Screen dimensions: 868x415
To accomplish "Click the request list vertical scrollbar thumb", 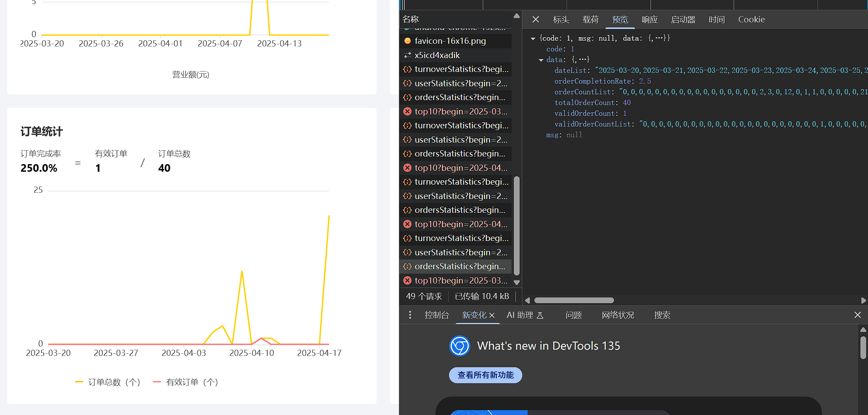I will click(x=517, y=226).
